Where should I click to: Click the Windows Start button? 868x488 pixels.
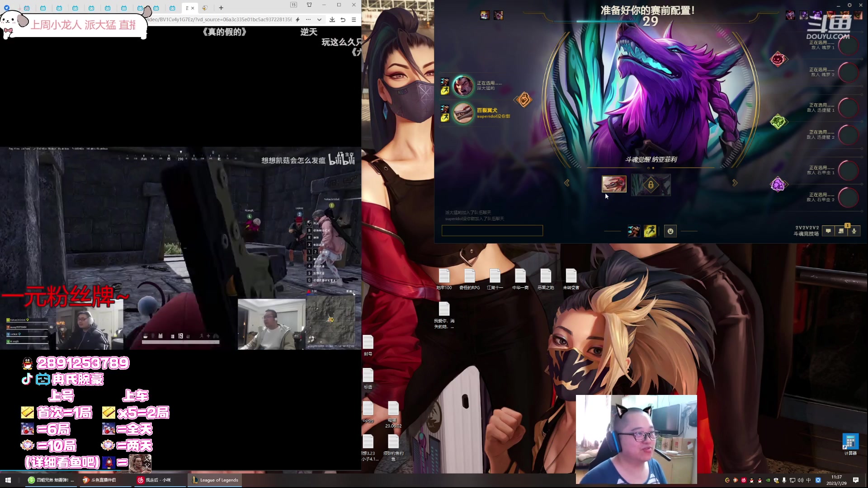[x=8, y=480]
